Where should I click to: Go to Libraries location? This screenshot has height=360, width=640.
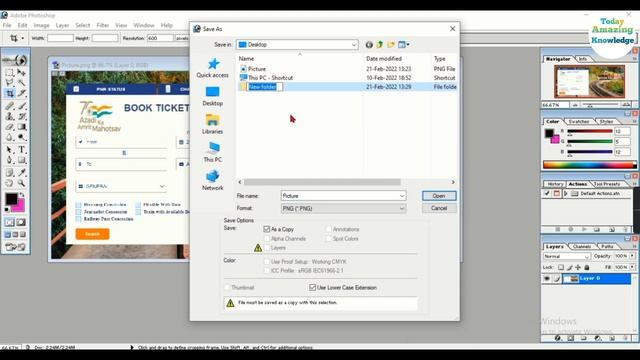pyautogui.click(x=212, y=124)
